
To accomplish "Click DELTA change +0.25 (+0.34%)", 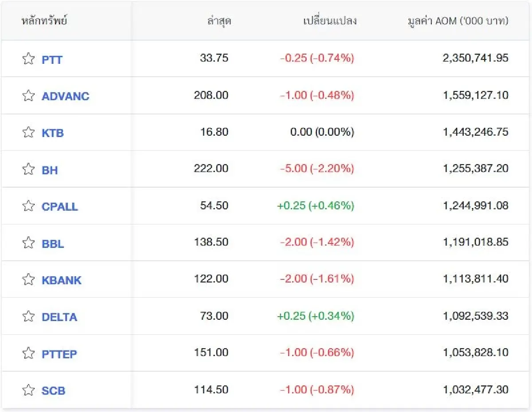I will (x=316, y=316).
